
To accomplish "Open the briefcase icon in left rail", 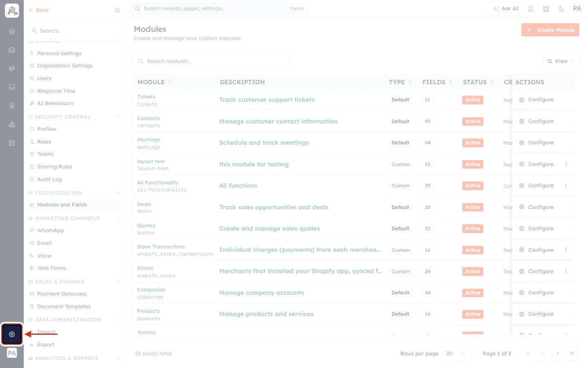I will [12, 50].
